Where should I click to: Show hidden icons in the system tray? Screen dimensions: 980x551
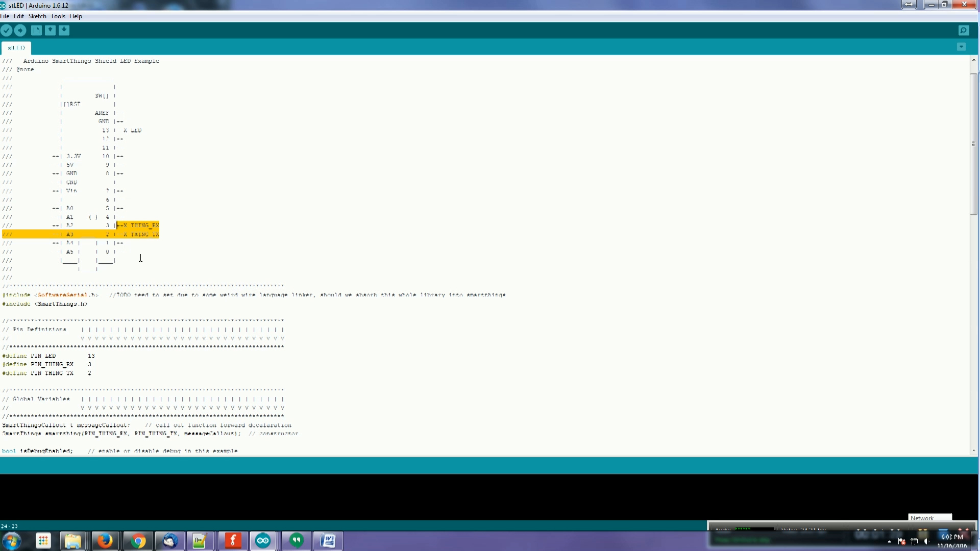(x=890, y=541)
